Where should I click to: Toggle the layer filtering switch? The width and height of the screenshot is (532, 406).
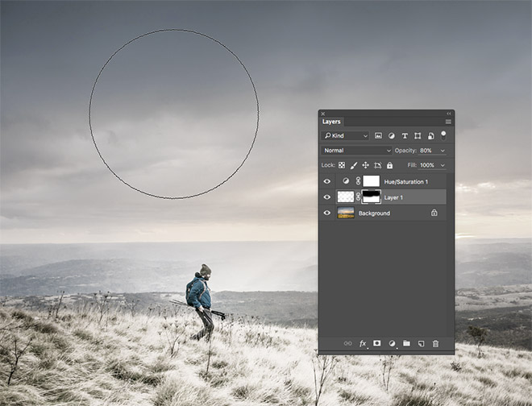point(443,135)
